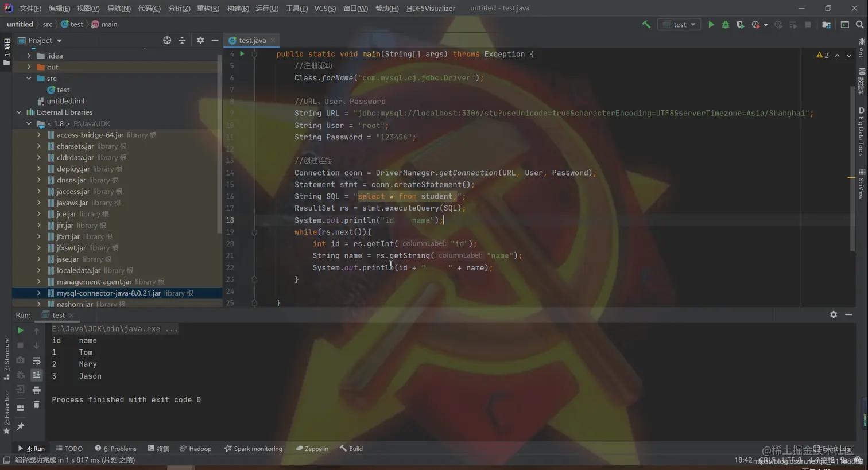Expand the .idea folder
Screen dimensions: 868x470
pos(29,56)
